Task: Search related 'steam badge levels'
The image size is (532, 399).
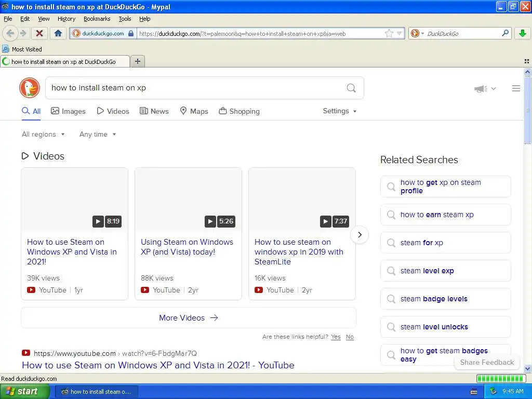Action: point(445,299)
